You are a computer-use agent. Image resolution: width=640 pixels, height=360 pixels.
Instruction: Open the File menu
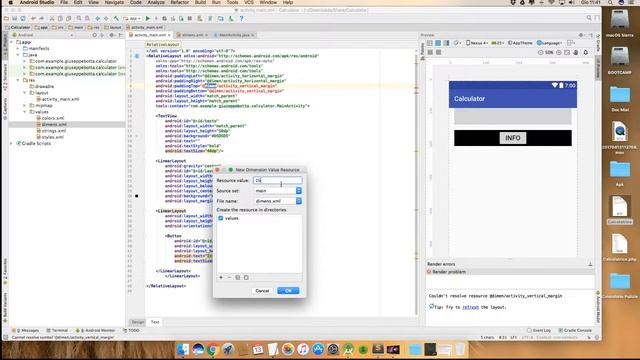[x=64, y=2]
